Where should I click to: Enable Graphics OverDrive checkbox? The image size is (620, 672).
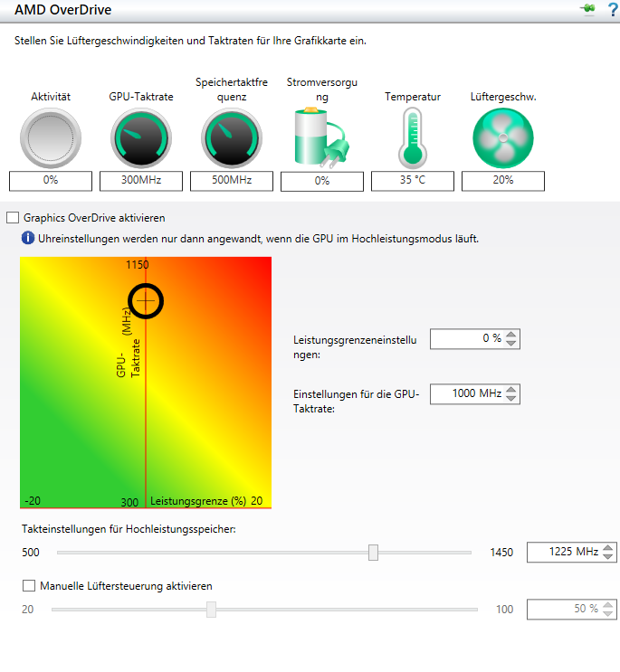[13, 218]
